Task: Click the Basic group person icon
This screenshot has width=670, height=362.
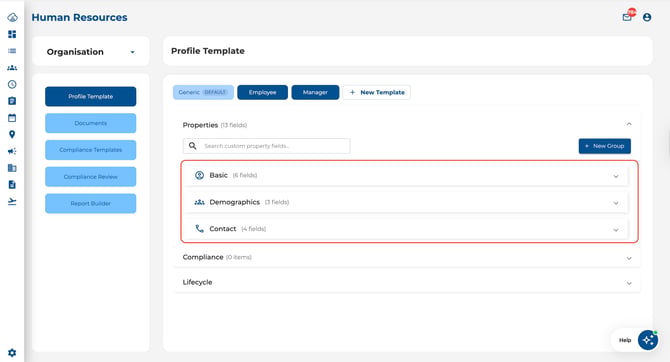Action: point(199,175)
